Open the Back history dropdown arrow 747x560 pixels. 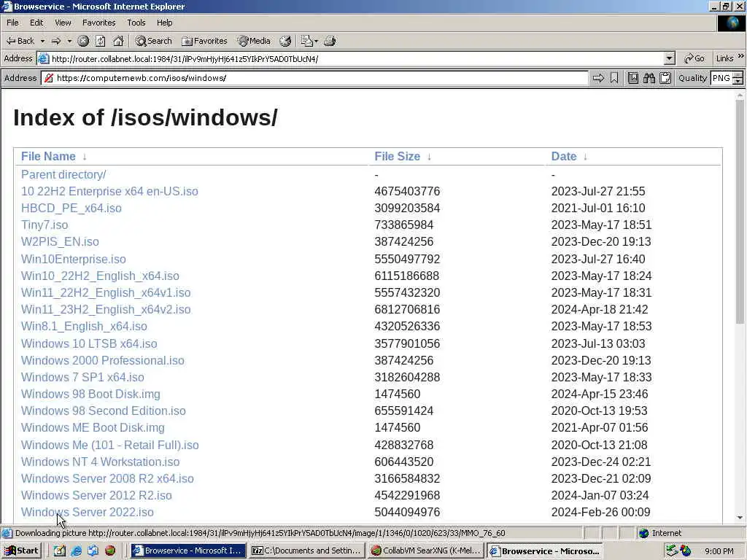[42, 41]
